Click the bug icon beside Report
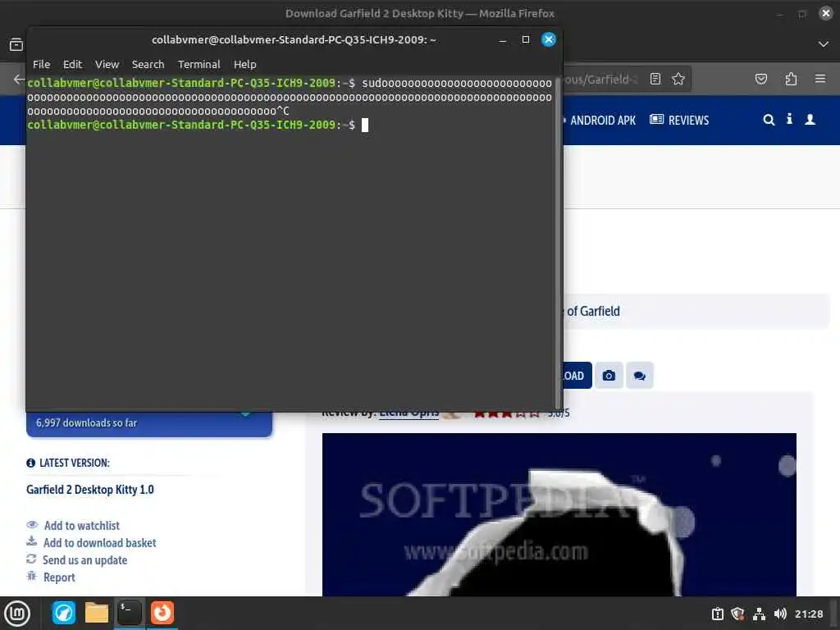Image resolution: width=840 pixels, height=630 pixels. (32, 576)
